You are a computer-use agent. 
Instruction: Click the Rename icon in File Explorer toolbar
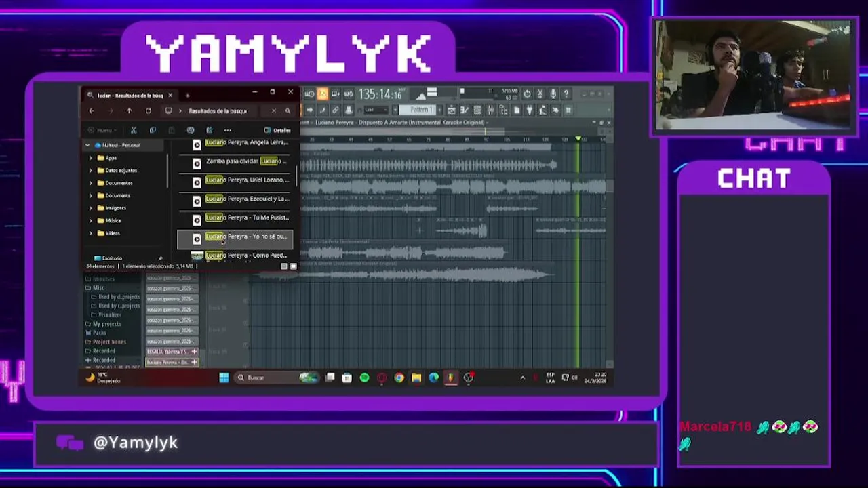tap(191, 130)
